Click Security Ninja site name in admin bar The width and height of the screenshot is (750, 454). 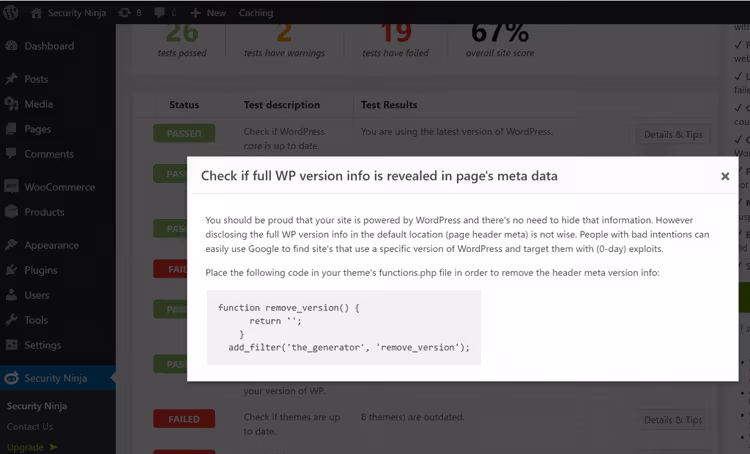(x=77, y=13)
